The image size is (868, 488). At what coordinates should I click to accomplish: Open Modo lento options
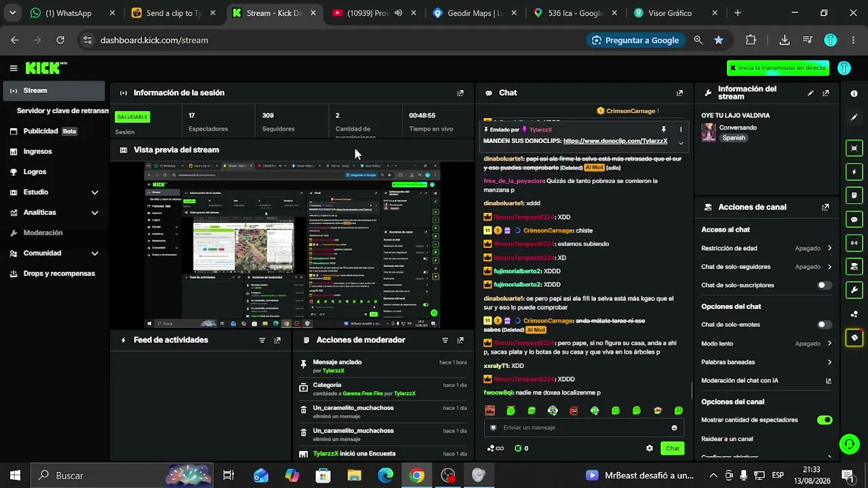click(766, 344)
